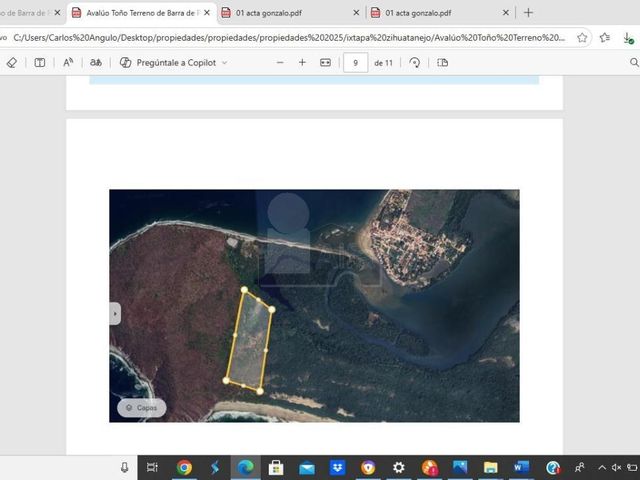Open search in PDF icon
This screenshot has width=640, height=480.
click(634, 63)
